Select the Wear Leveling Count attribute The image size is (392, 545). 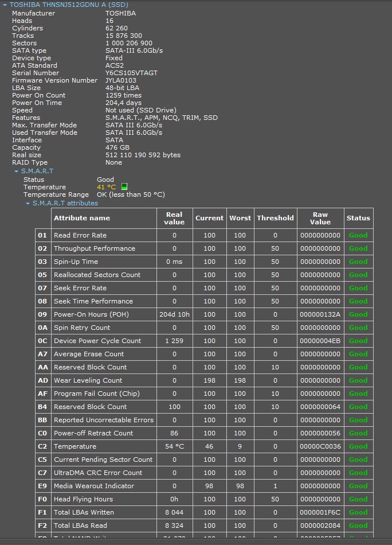[88, 380]
